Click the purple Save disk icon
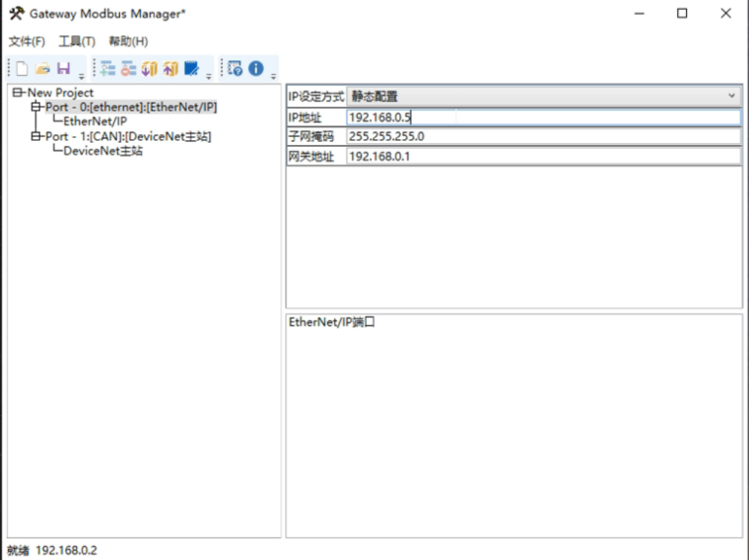749x560 pixels. (63, 68)
